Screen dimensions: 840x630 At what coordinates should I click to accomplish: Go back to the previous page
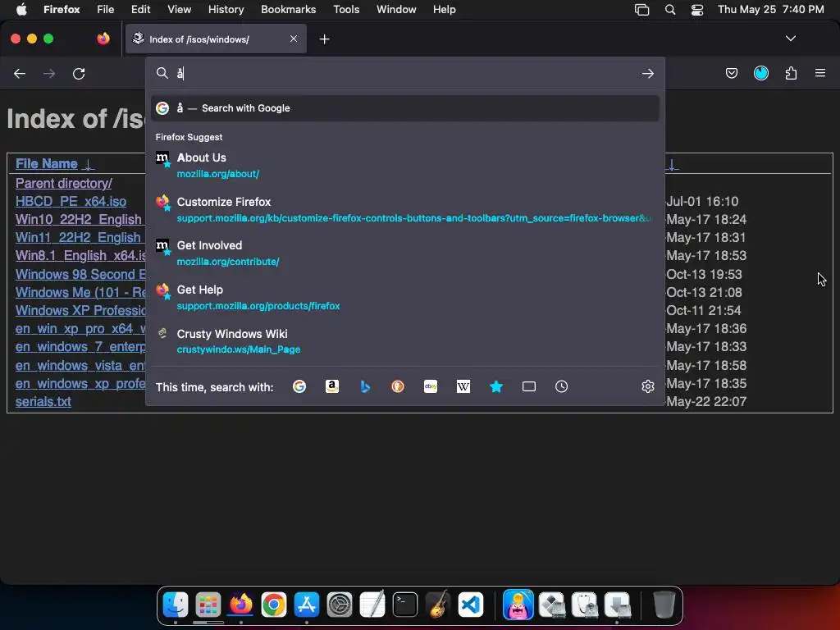(x=20, y=73)
